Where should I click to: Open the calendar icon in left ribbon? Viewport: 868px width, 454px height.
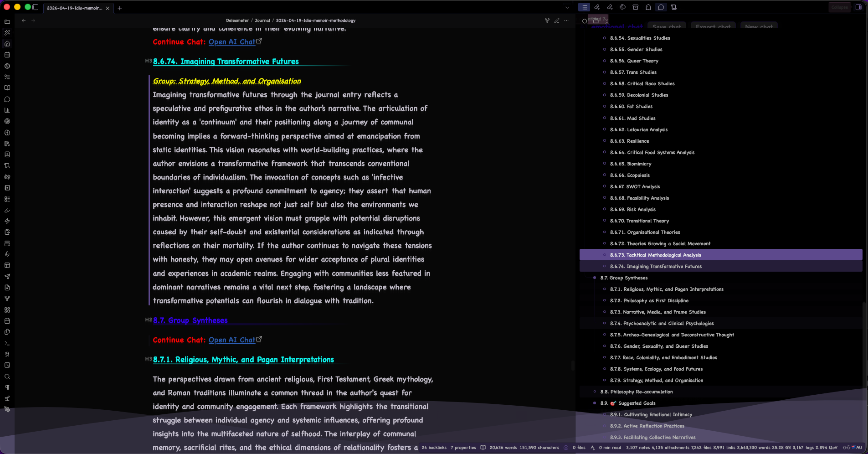pyautogui.click(x=7, y=55)
